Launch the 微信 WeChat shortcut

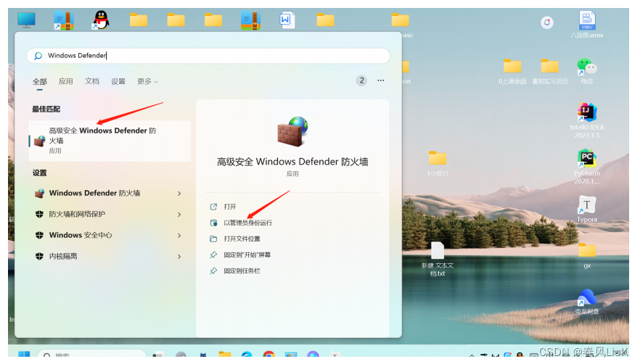[587, 71]
